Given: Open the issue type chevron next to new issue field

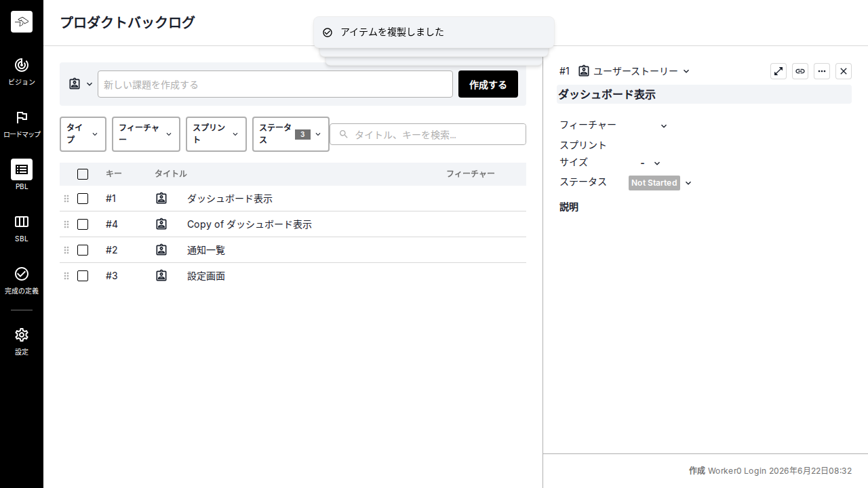Looking at the screenshot, I should 90,84.
